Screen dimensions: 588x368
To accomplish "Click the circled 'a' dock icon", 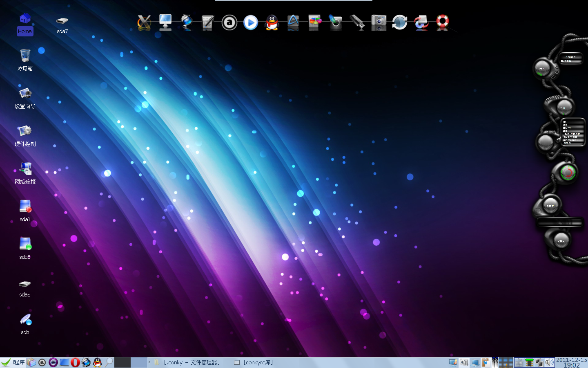I will pyautogui.click(x=229, y=22).
